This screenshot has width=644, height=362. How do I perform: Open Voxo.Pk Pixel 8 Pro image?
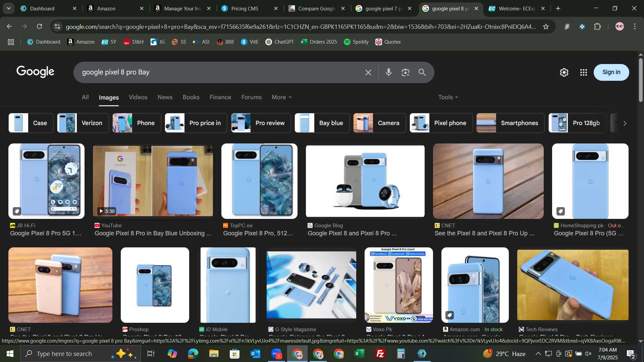[398, 285]
